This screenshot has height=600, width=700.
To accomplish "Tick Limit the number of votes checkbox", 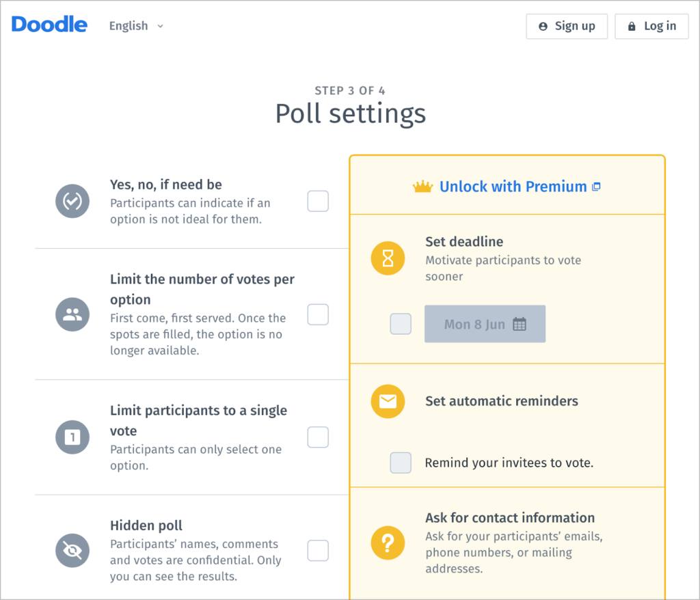I will point(318,315).
